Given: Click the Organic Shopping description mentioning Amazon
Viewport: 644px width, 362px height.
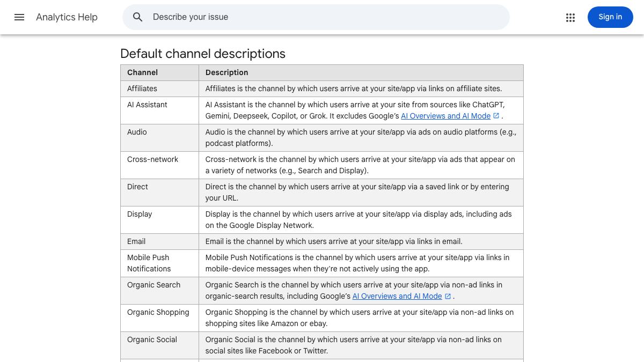Looking at the screenshot, I should tap(360, 318).
